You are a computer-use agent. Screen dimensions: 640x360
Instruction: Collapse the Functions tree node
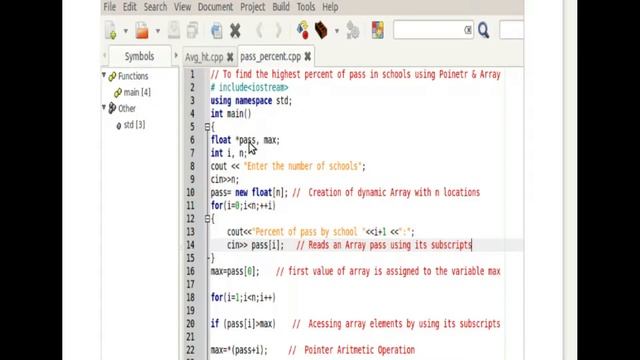pos(104,76)
